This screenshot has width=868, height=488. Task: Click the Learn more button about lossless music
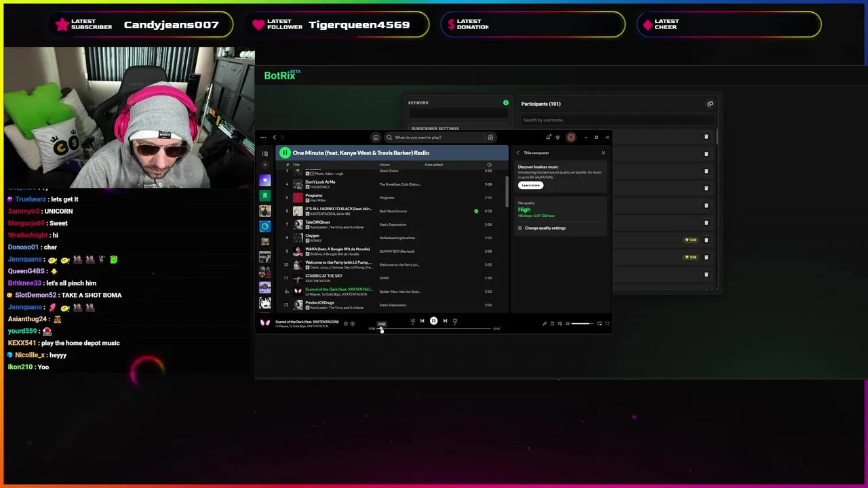click(530, 185)
